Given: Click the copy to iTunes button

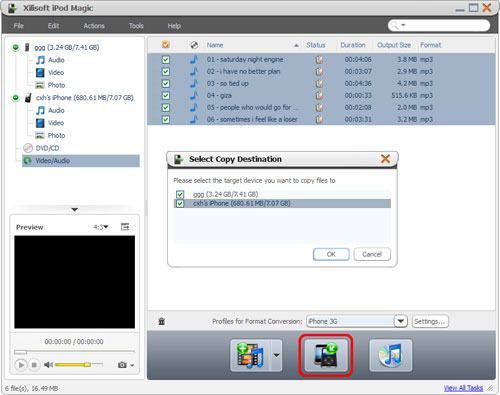Looking at the screenshot, I should tap(390, 355).
